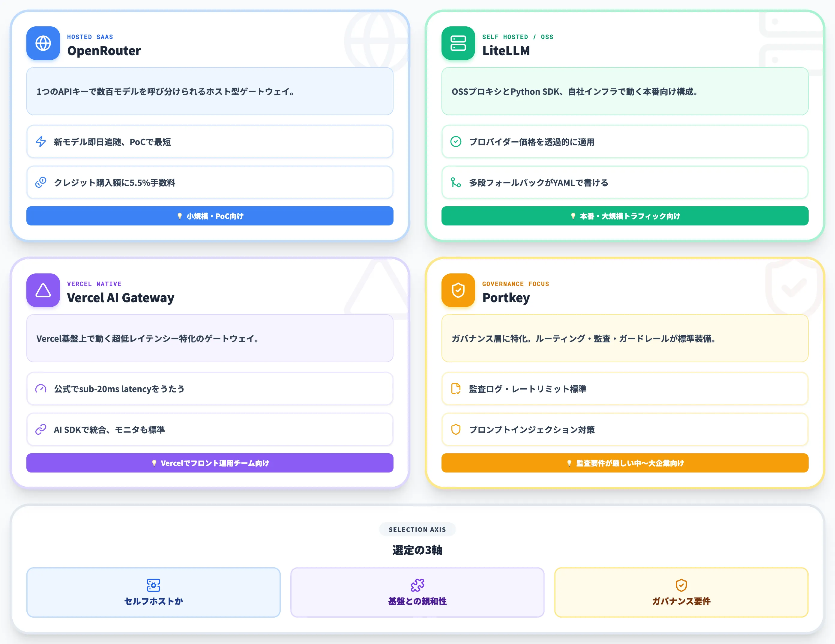The image size is (835, 644).
Task: Click the check-circle icon beside プロバイダー価格
Action: [456, 142]
